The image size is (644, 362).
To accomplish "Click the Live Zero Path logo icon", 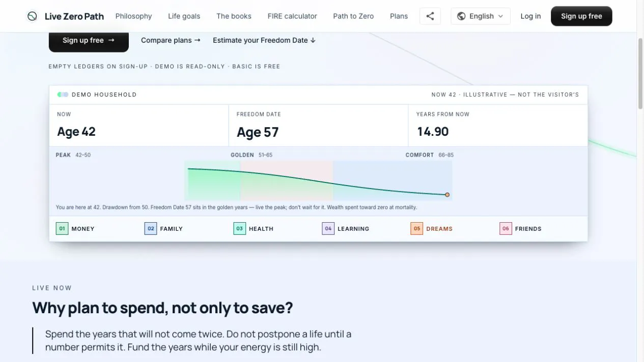I will [32, 16].
